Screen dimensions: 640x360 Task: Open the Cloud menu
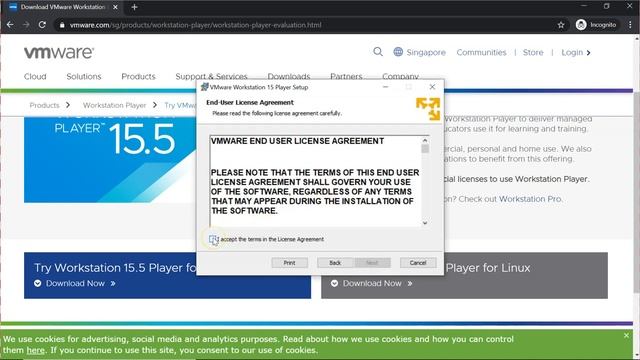click(35, 76)
